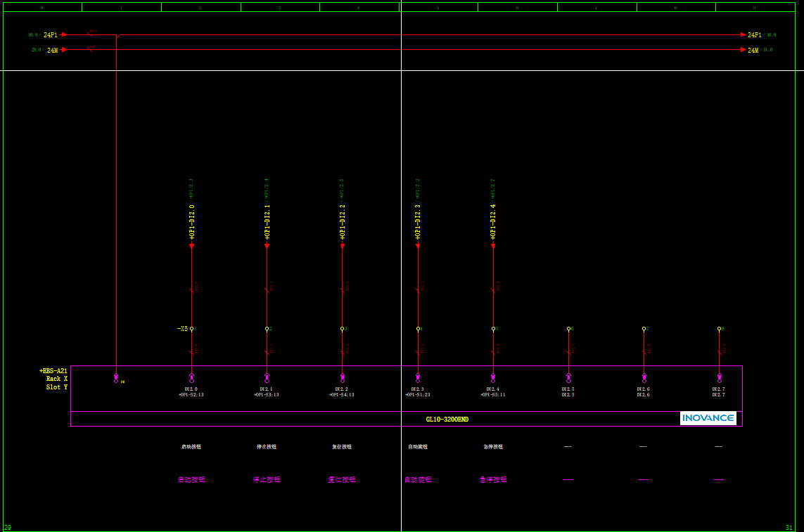The width and height of the screenshot is (804, 532).
Task: Select the GL10-3200END module type text
Action: tap(447, 419)
